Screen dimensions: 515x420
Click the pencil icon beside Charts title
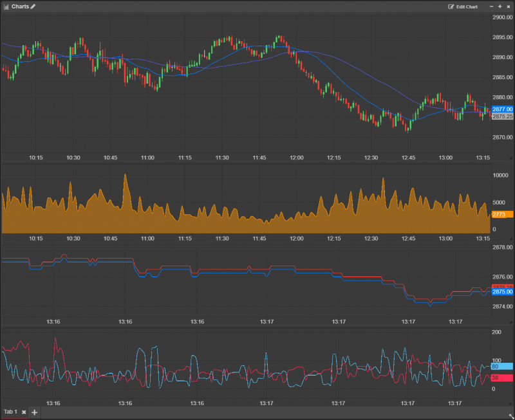pos(33,6)
